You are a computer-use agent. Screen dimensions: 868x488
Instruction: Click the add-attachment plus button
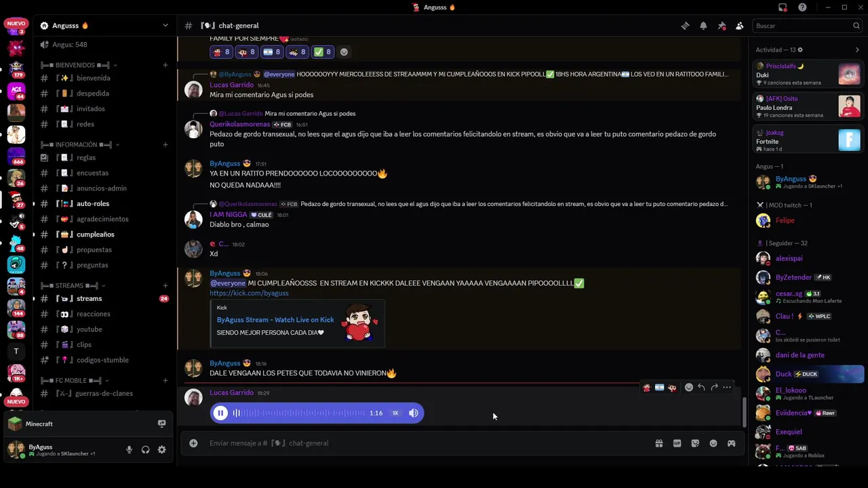[x=193, y=443]
